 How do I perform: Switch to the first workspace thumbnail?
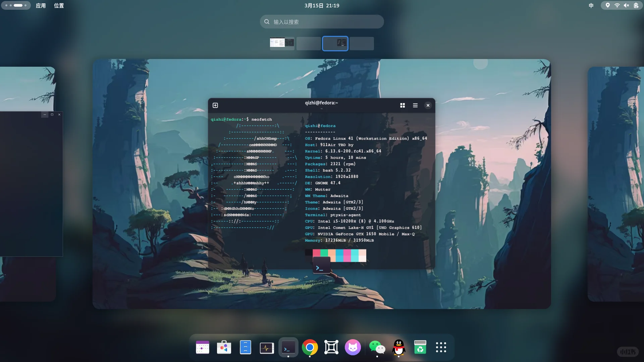click(282, 43)
